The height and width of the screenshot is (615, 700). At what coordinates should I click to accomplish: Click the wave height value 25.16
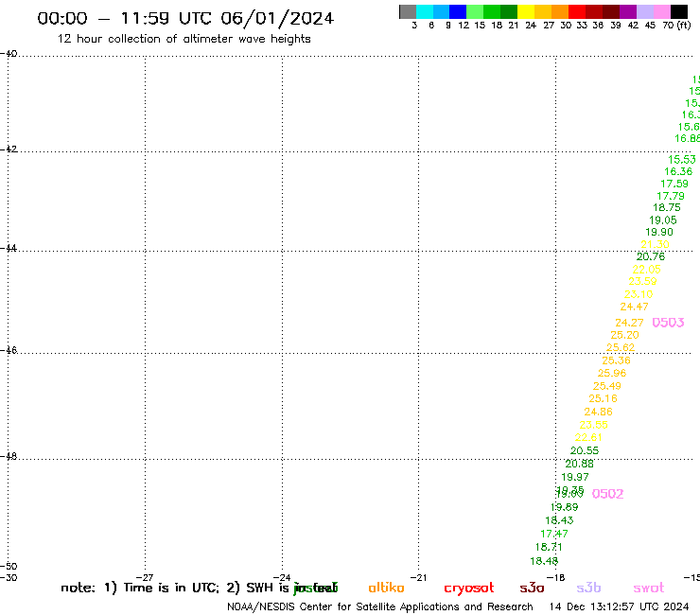coord(603,398)
